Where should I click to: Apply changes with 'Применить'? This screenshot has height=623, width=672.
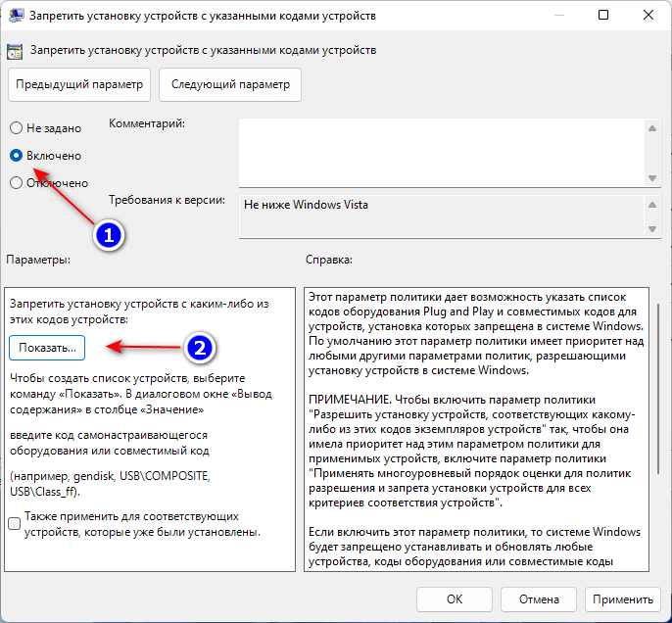[x=623, y=599]
